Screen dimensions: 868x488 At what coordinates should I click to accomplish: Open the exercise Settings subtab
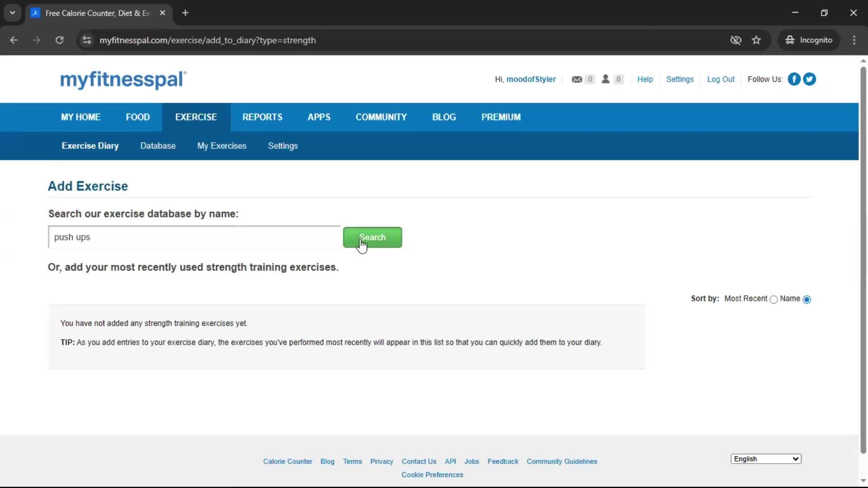[x=283, y=146]
